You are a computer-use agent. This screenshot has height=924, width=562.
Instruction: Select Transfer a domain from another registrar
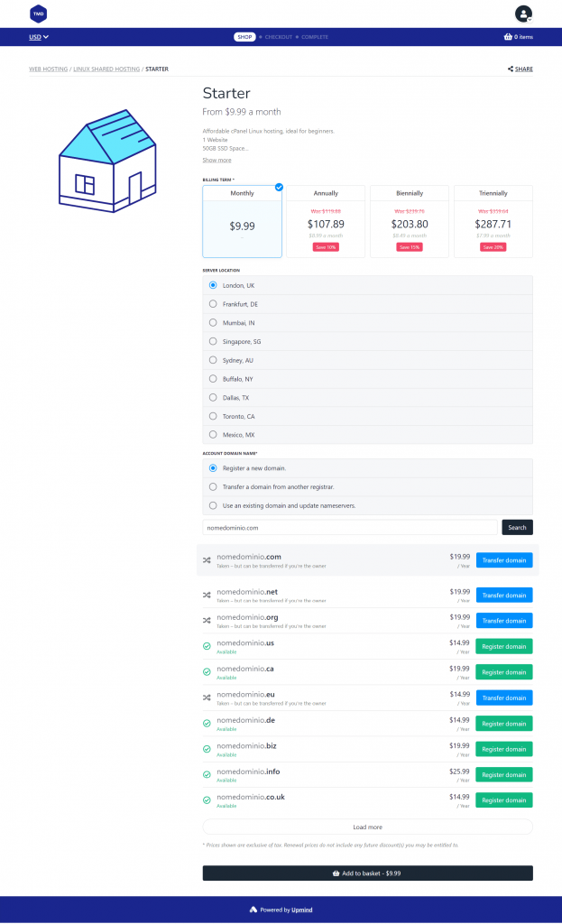[x=213, y=487]
